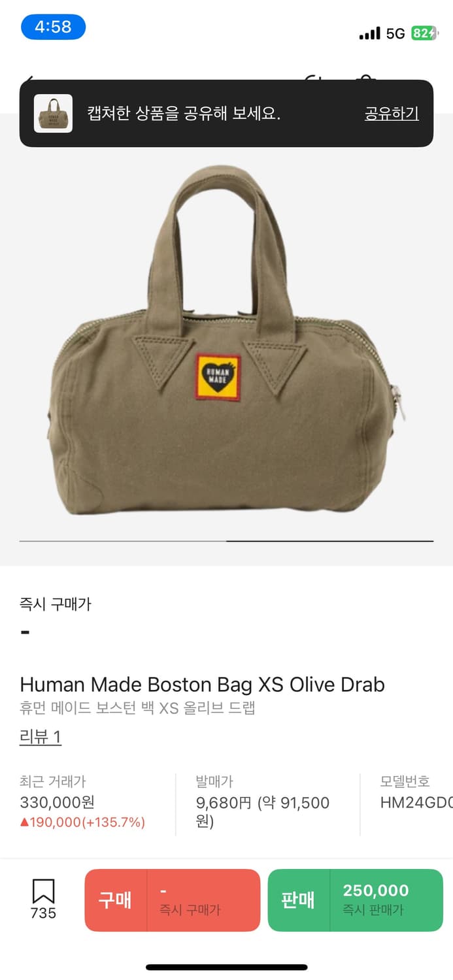Tap the captured bag thumbnail in banner

(53, 114)
